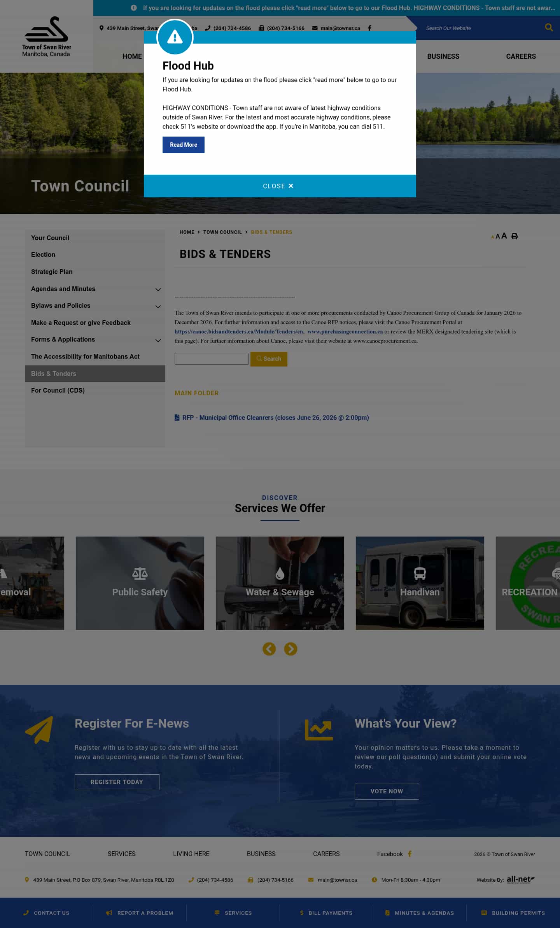Click MINUTES & AGENDAS in bottom bar

[x=420, y=913]
